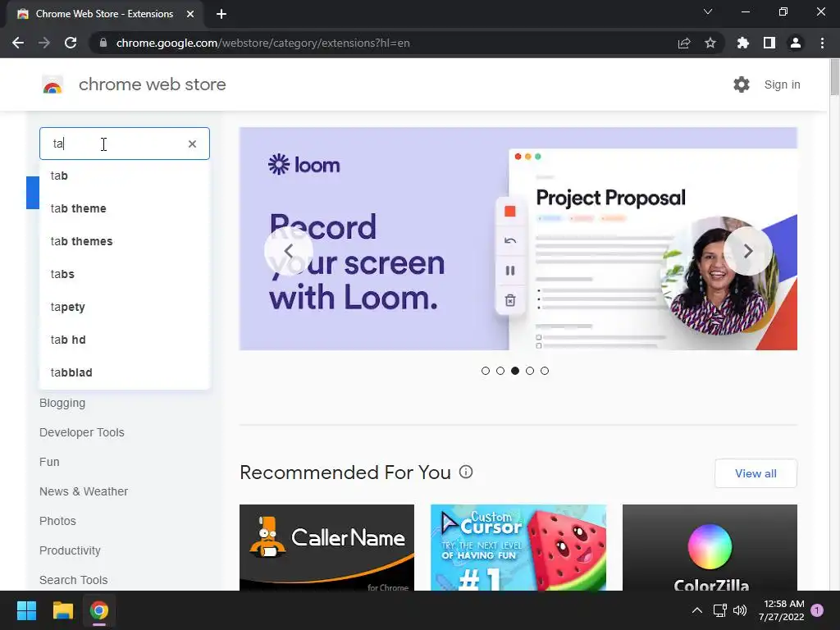The image size is (840, 630).
Task: Open the Extensions puzzle icon
Action: tap(743, 43)
